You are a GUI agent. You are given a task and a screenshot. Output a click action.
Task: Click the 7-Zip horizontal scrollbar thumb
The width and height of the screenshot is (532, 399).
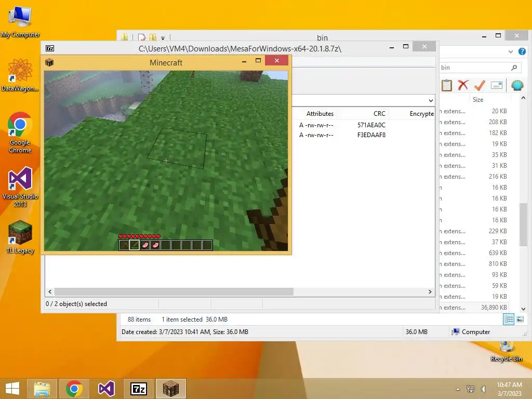tap(174, 291)
